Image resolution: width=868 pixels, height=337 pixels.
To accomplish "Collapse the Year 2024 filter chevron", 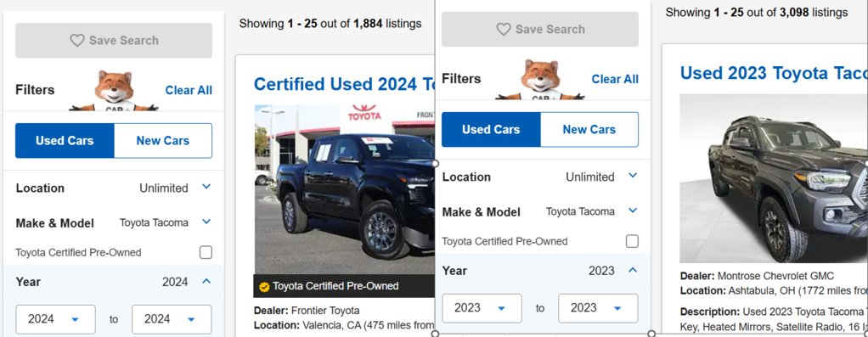I will point(206,281).
